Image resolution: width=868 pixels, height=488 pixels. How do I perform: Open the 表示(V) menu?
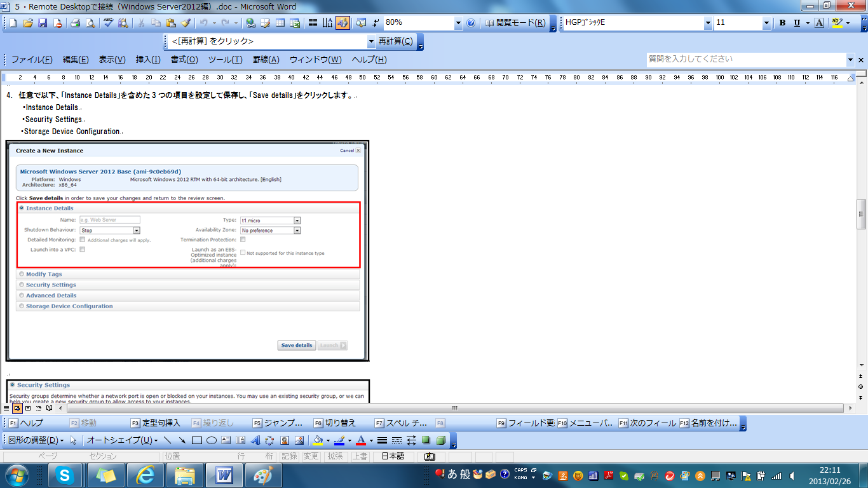(x=112, y=60)
